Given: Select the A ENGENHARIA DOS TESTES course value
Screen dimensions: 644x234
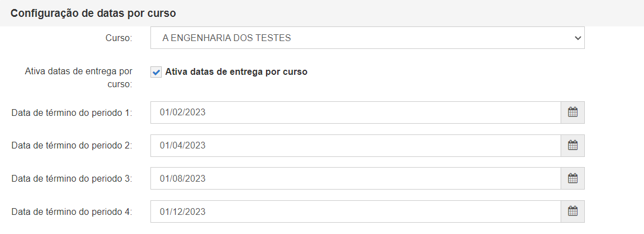Looking at the screenshot, I should click(226, 38).
